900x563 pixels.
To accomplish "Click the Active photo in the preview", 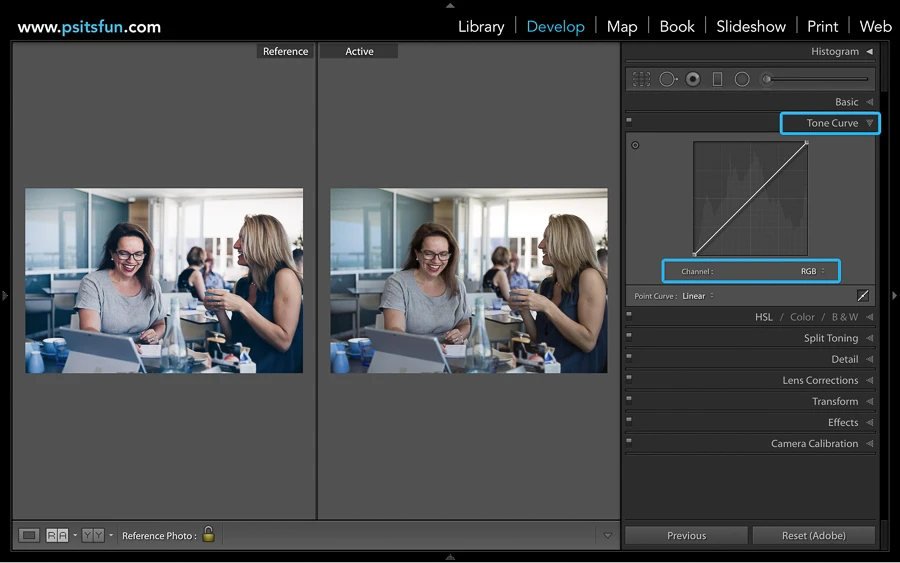I will pos(468,280).
